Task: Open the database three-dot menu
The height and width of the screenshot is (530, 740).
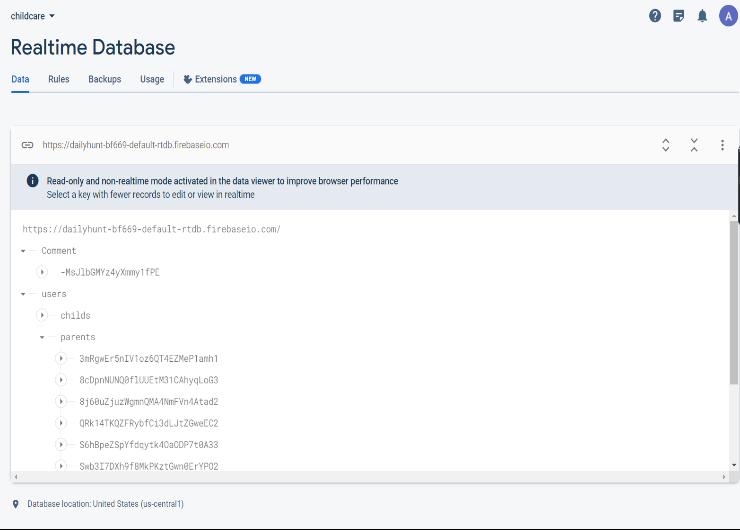Action: [722, 145]
